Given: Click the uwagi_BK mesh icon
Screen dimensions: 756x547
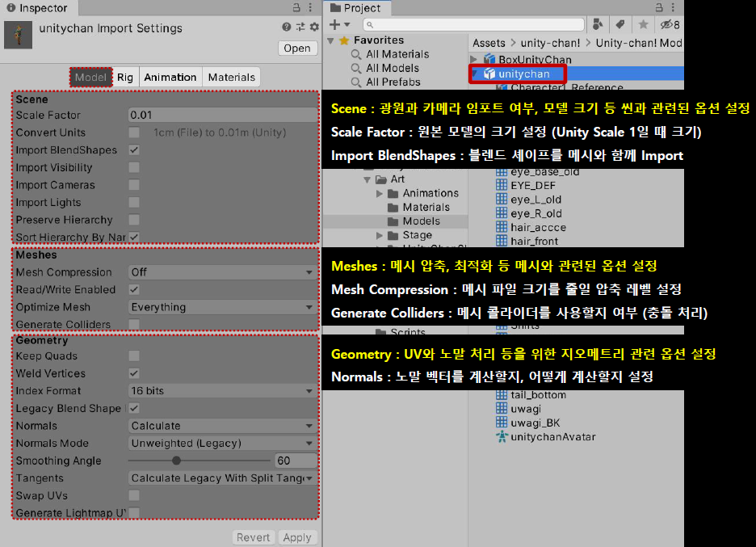Looking at the screenshot, I should tap(502, 423).
